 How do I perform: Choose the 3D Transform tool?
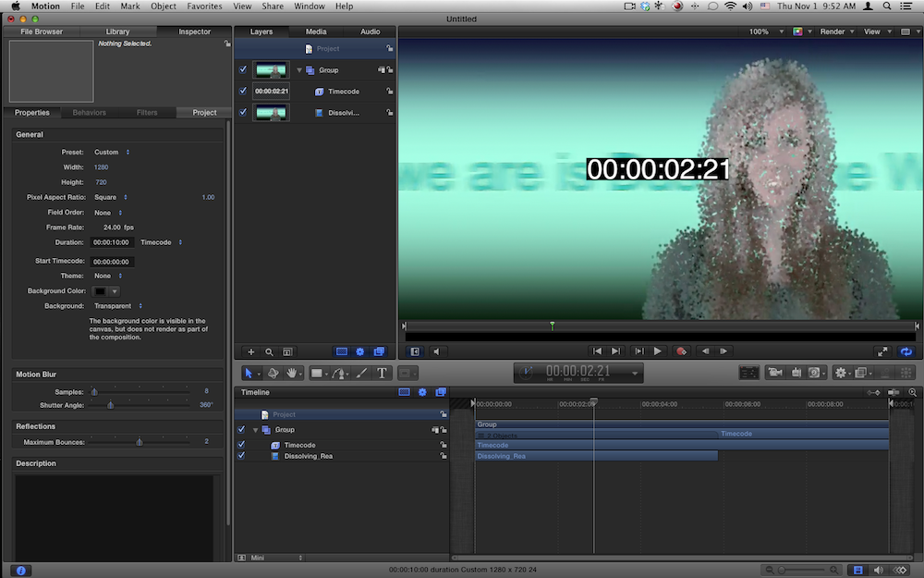coord(273,373)
